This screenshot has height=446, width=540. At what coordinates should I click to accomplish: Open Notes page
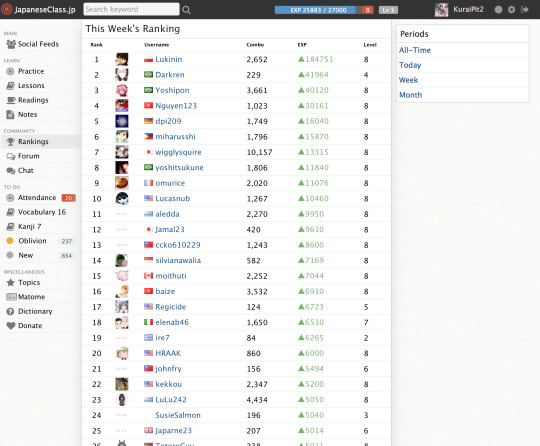28,114
